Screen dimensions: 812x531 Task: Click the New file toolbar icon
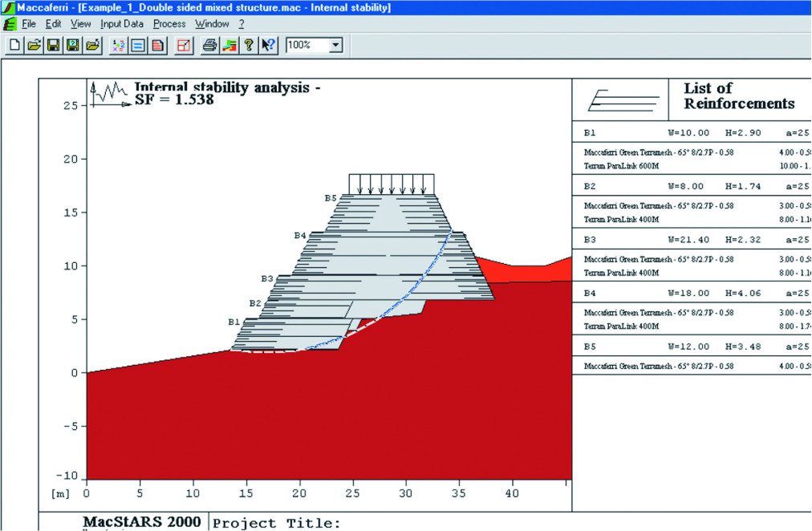[x=14, y=46]
